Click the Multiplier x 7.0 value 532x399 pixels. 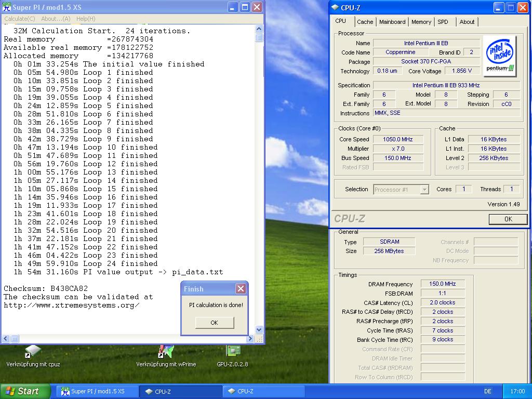tap(397, 149)
